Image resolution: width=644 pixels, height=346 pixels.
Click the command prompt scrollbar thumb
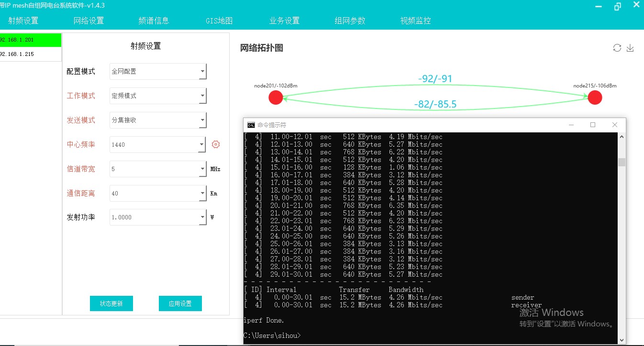point(622,162)
